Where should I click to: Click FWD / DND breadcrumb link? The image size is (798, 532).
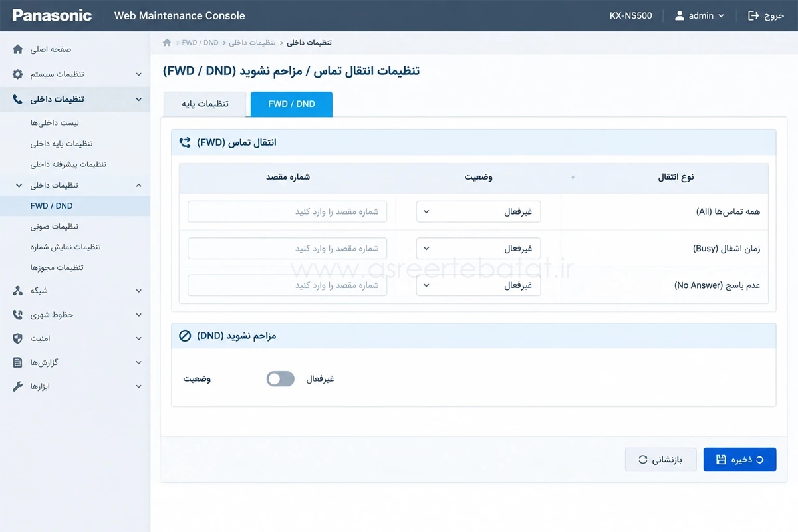pos(200,43)
